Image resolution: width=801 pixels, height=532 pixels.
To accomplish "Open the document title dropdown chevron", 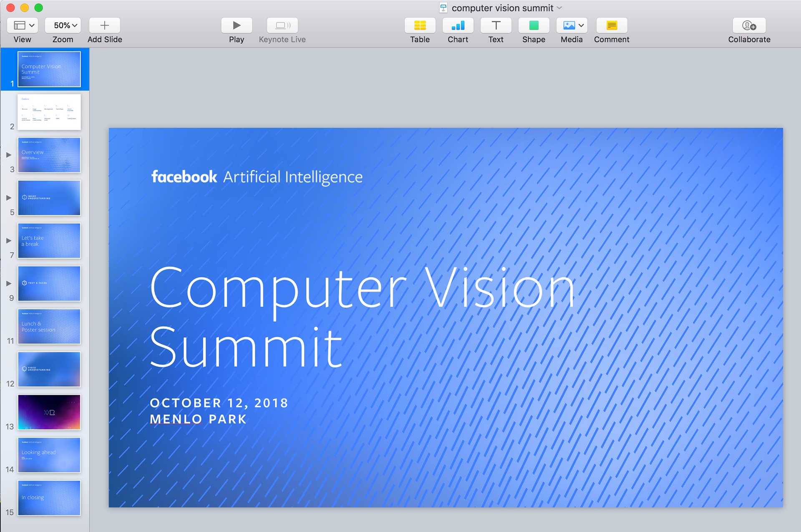I will 559,8.
